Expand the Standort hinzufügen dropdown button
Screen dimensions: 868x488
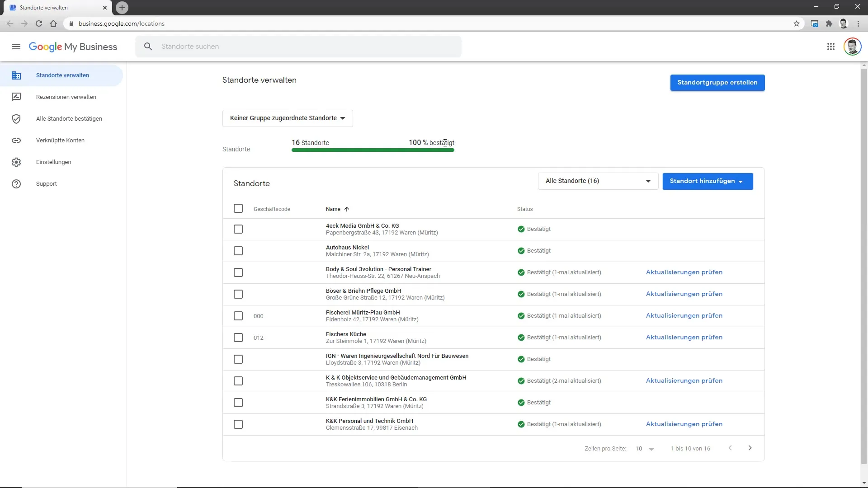[708, 181]
